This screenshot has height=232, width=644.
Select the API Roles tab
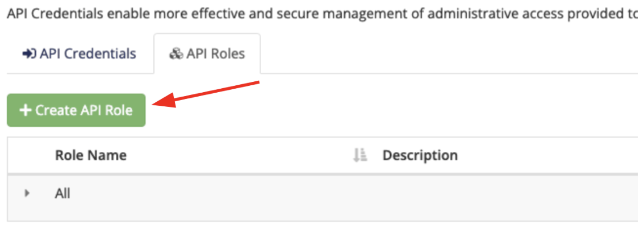(207, 54)
